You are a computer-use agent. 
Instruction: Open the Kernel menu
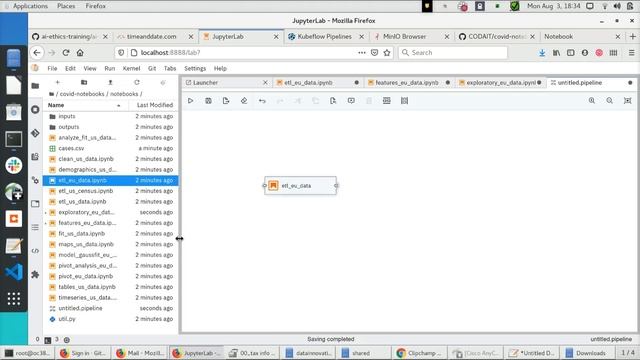[x=131, y=69]
